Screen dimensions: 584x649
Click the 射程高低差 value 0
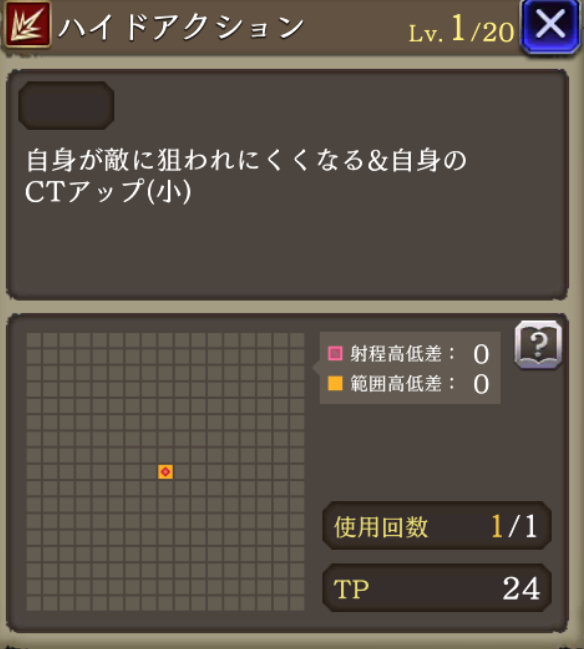click(481, 354)
